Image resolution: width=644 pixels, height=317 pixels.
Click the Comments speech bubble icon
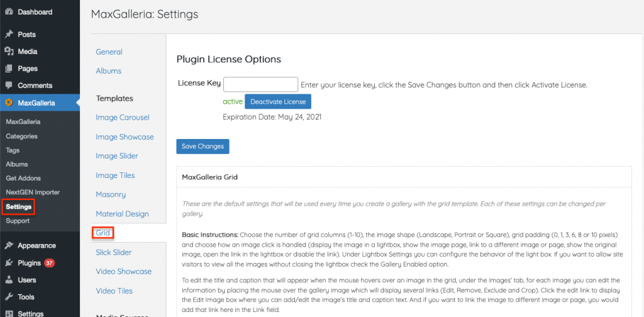coord(9,86)
